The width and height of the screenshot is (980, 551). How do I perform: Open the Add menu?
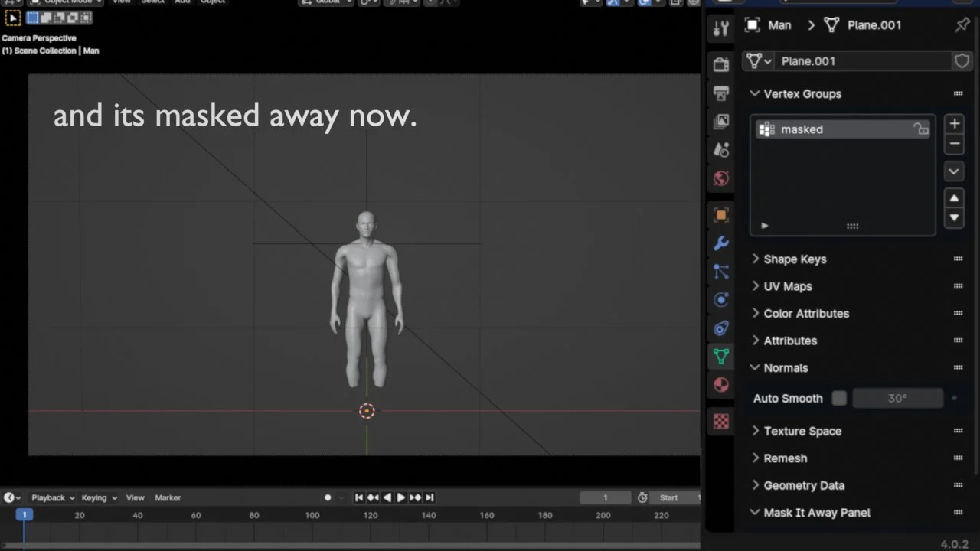coord(181,2)
